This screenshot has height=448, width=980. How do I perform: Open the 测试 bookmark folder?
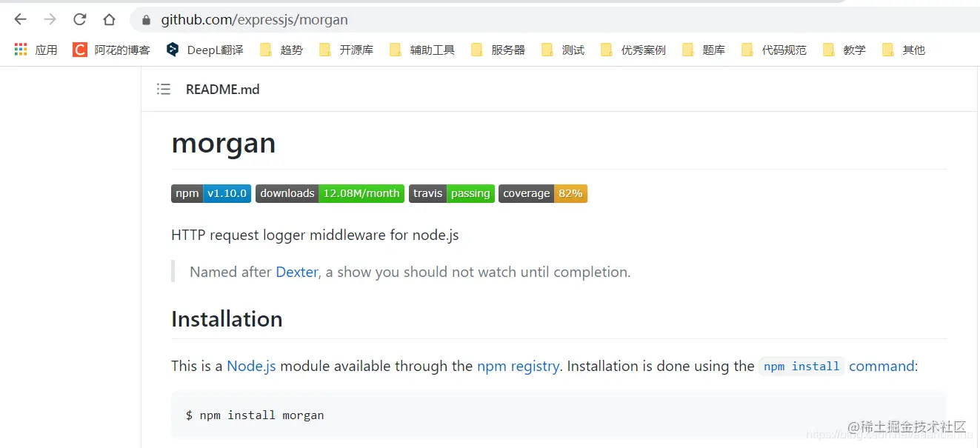[x=563, y=50]
